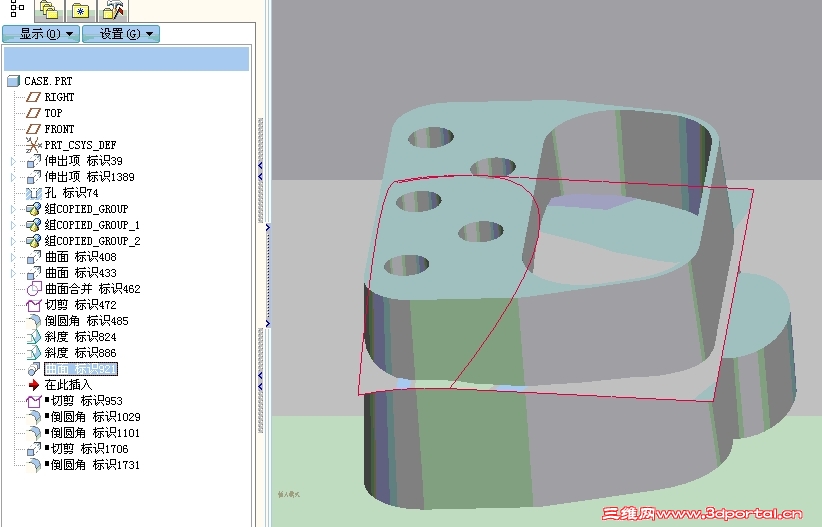Open the model tree navigator tab icon
This screenshot has width=822, height=527.
pos(17,8)
